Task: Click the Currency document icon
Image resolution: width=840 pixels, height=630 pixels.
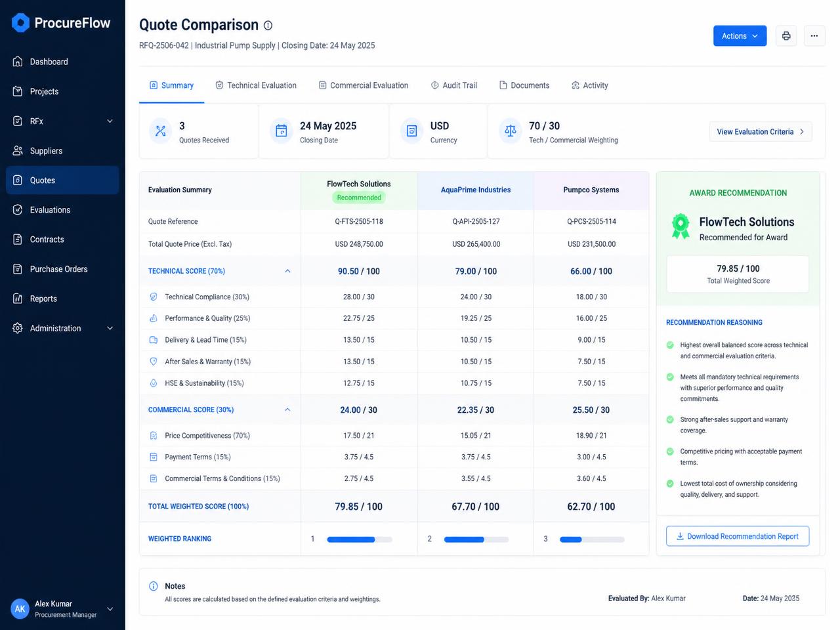Action: (411, 131)
